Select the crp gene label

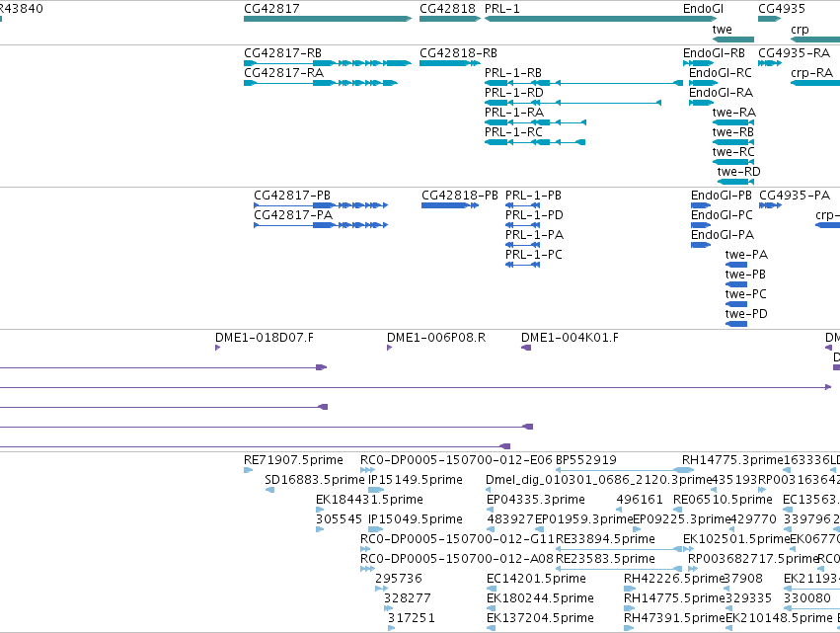click(800, 30)
